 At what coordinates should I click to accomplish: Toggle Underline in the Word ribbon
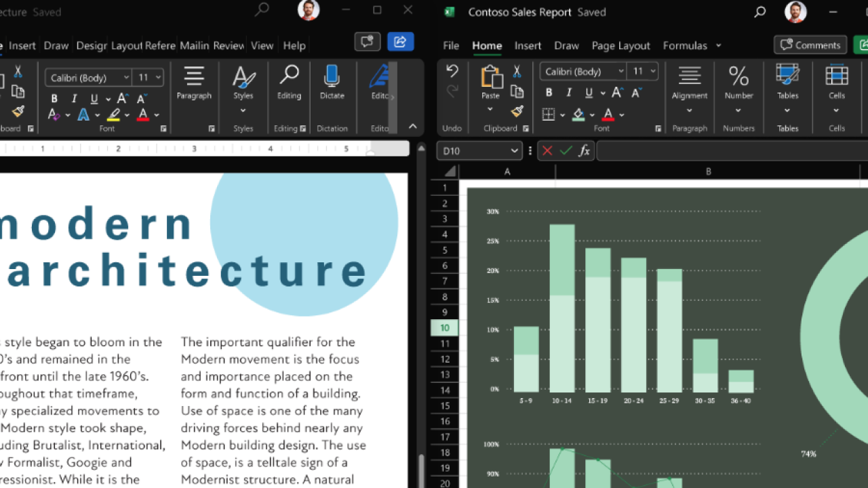point(94,98)
